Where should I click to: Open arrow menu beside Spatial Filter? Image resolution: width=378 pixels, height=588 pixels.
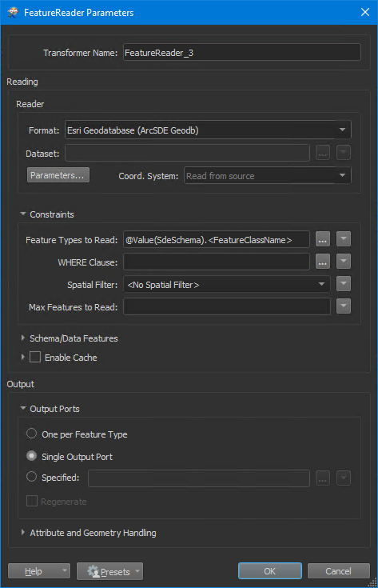pos(344,284)
